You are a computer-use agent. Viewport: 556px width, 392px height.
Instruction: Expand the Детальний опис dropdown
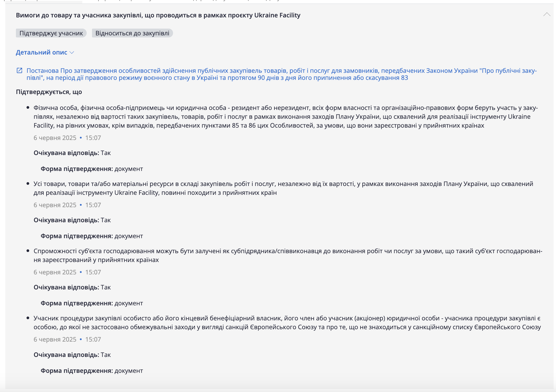pyautogui.click(x=45, y=52)
